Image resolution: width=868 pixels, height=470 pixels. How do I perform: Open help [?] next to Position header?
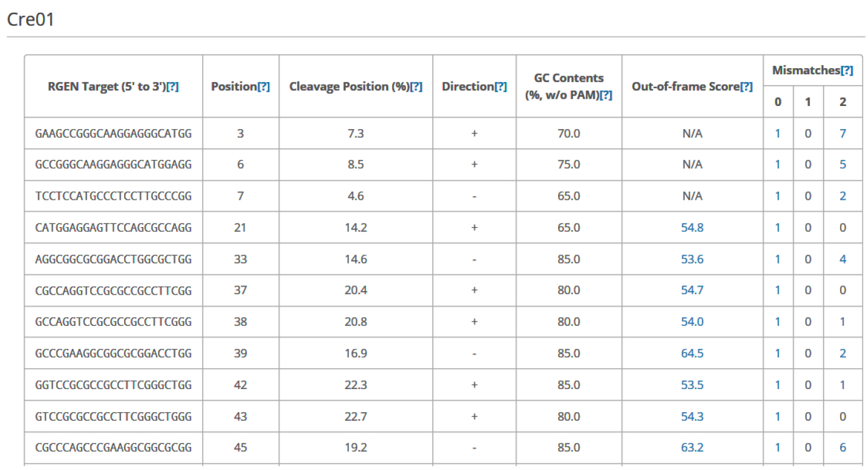pyautogui.click(x=264, y=86)
